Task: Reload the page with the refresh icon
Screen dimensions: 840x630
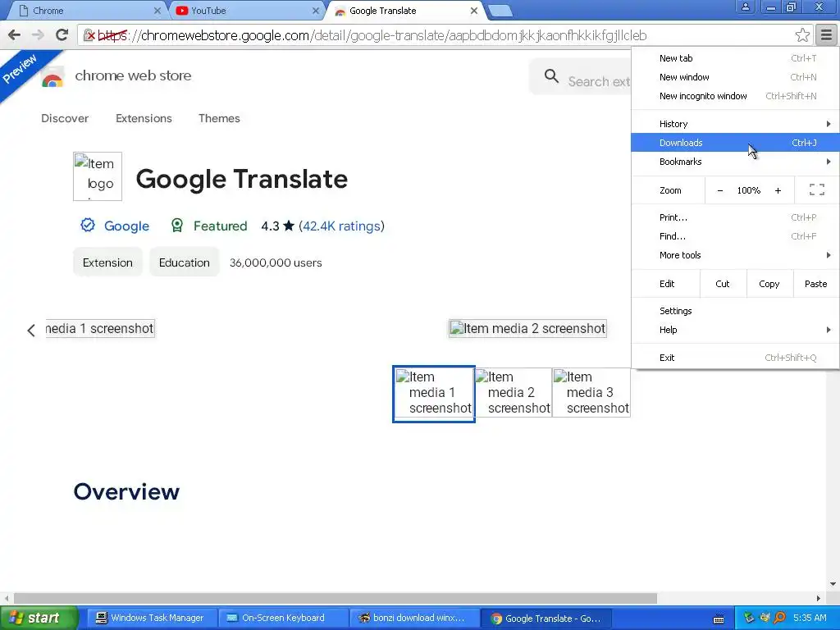Action: click(62, 35)
